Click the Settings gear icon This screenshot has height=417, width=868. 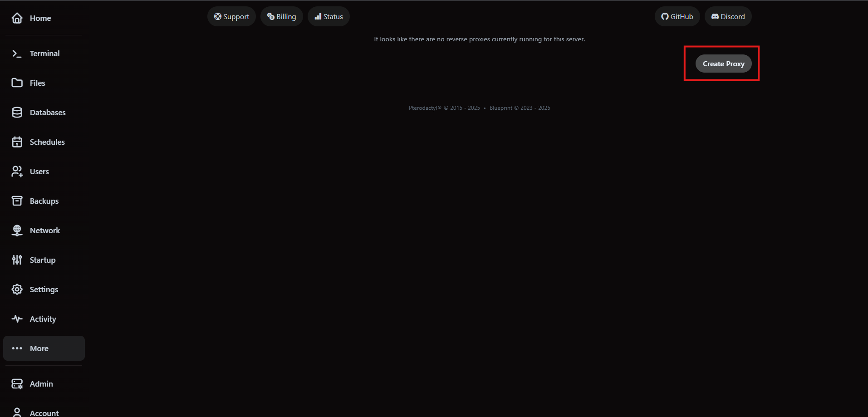coord(17,289)
